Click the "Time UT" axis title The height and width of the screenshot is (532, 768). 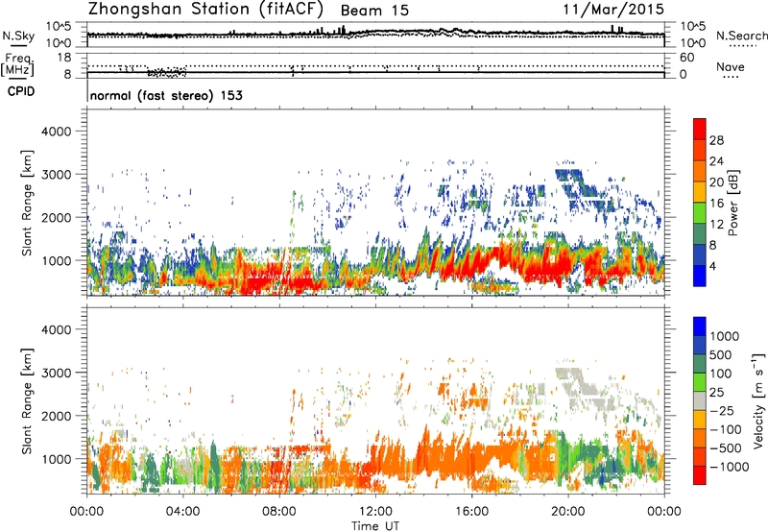coord(375,526)
